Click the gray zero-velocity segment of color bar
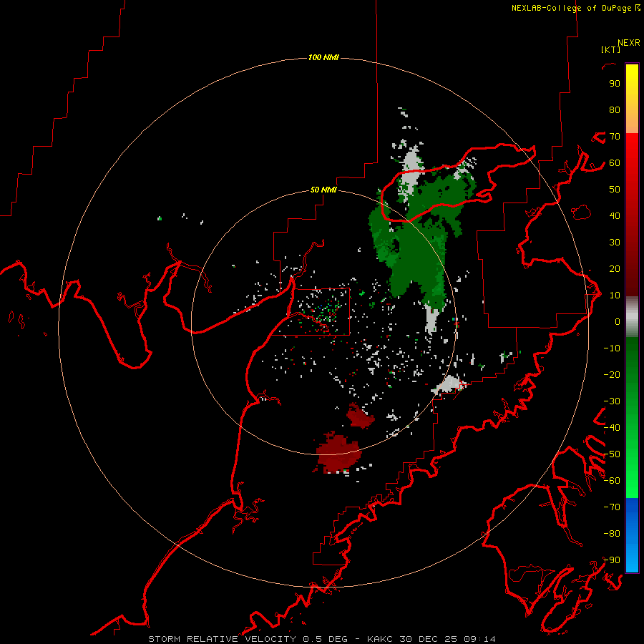 click(632, 316)
